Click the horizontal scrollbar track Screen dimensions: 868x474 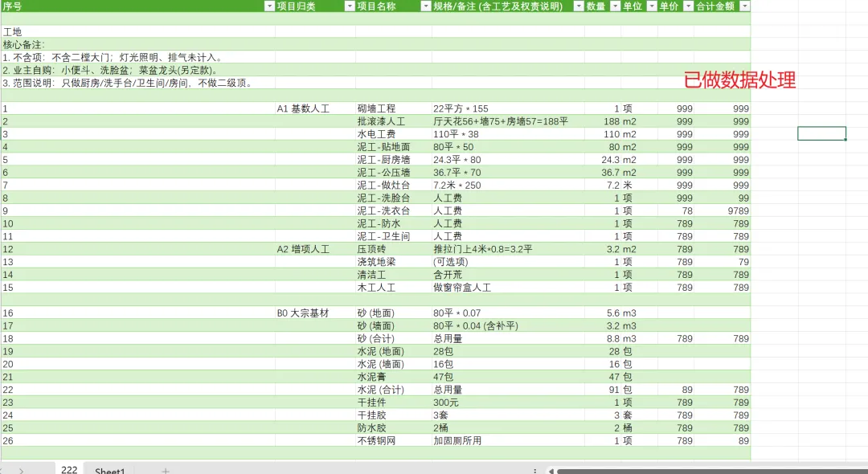tap(711, 472)
